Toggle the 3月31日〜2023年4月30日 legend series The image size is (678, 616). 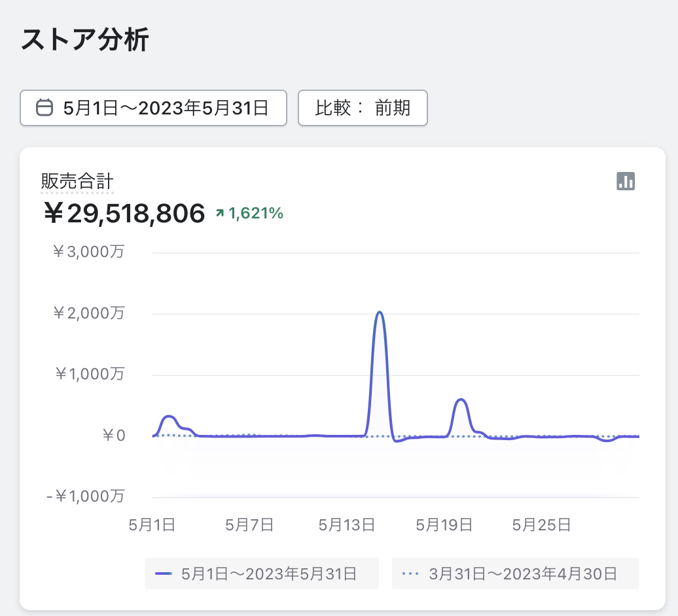[x=515, y=573]
